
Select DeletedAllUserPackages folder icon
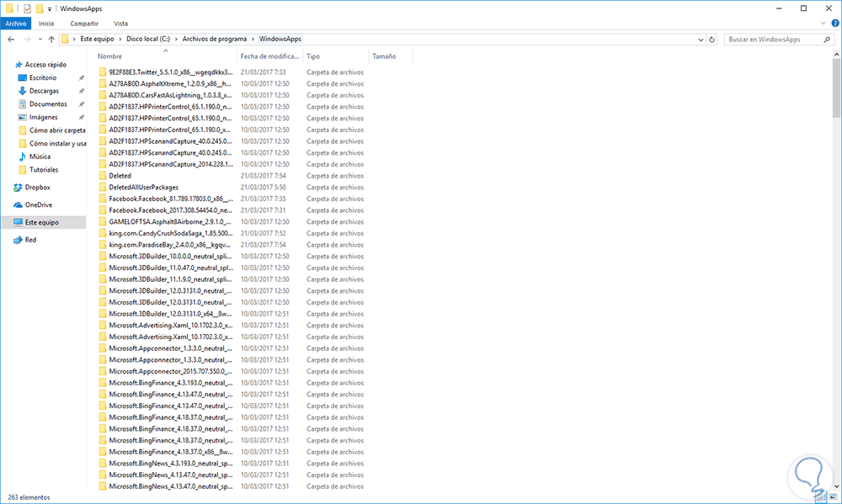click(102, 188)
